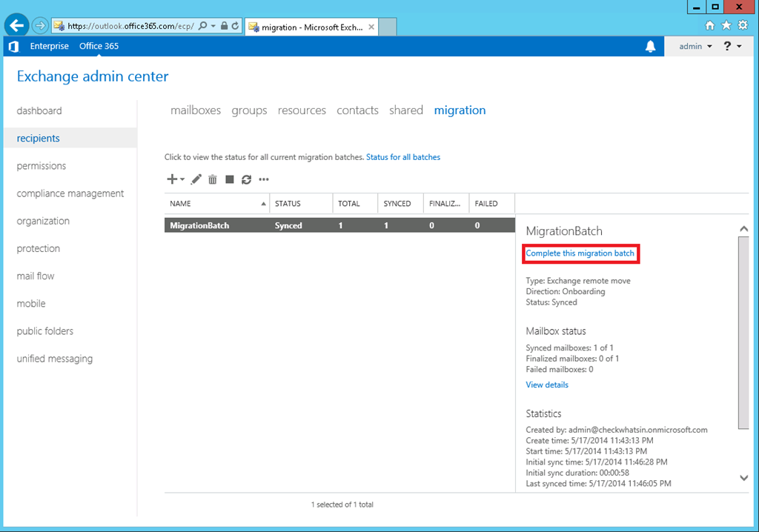Open permissions in the left navigation
The width and height of the screenshot is (759, 532).
pyautogui.click(x=42, y=165)
